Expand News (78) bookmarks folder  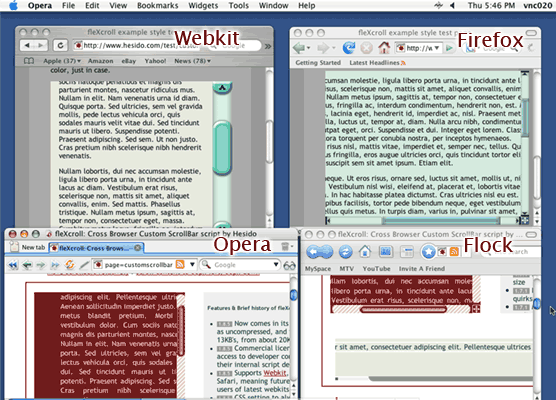pyautogui.click(x=192, y=61)
